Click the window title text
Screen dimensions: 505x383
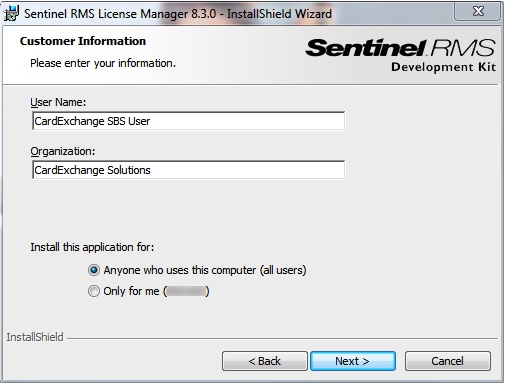[x=178, y=14]
